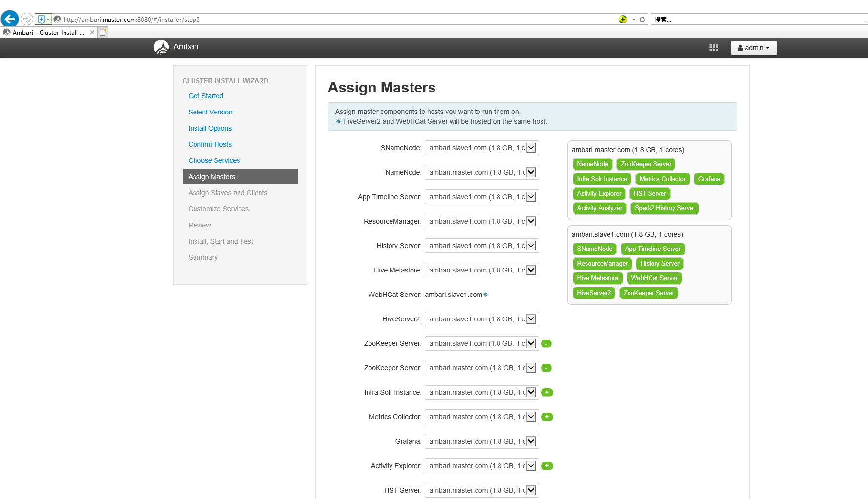868x499 pixels.
Task: Open the Metrics Collector host dropdown
Action: pyautogui.click(x=481, y=417)
